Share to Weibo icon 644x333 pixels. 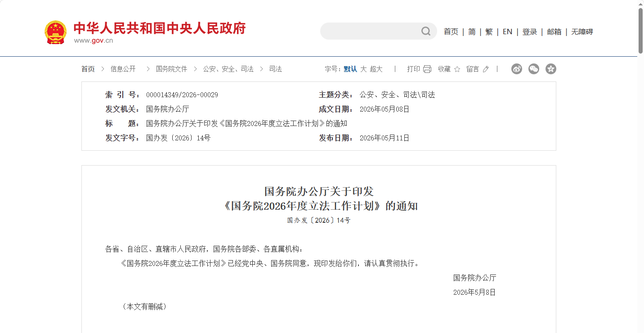[517, 69]
